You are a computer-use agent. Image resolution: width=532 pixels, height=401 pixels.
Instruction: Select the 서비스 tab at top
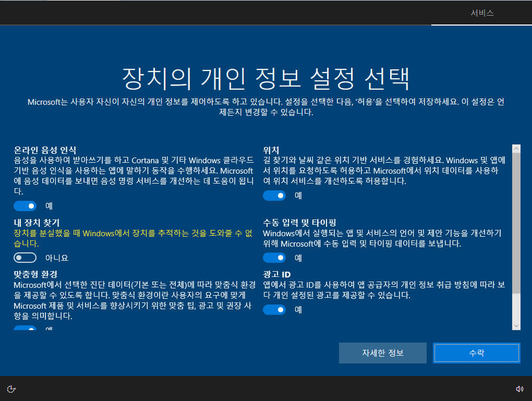482,13
